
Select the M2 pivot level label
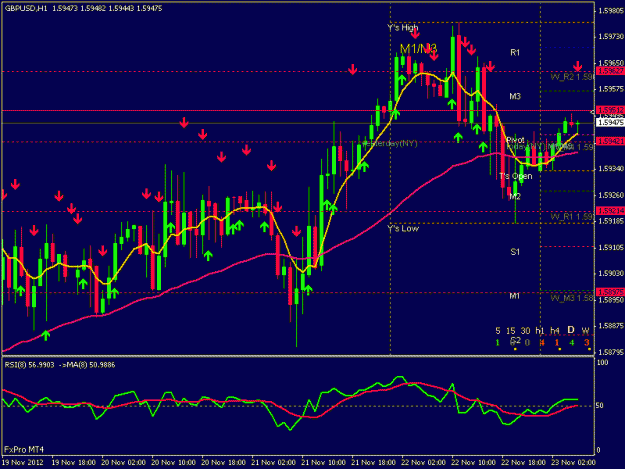click(515, 196)
